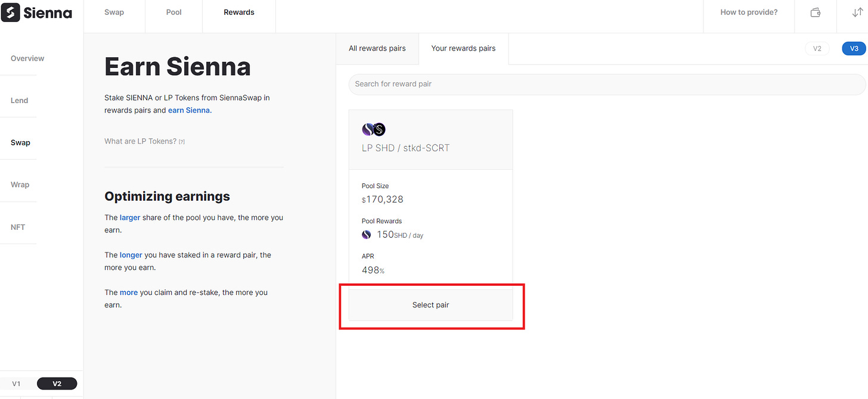Image resolution: width=868 pixels, height=399 pixels.
Task: Click the Select pair button
Action: point(430,305)
